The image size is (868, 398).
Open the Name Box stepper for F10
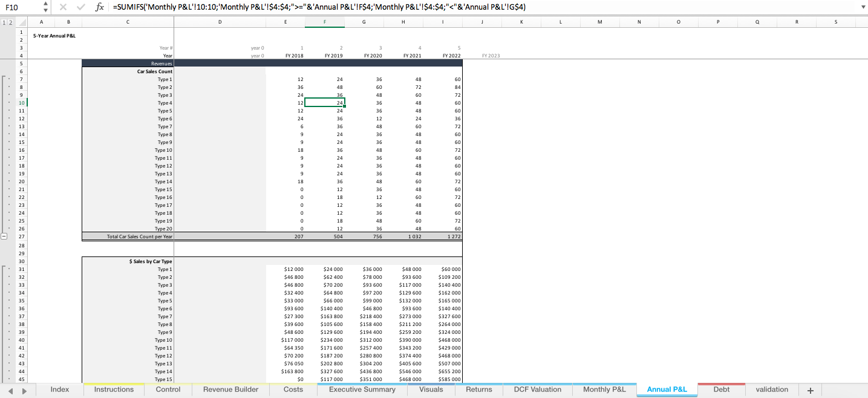point(45,7)
